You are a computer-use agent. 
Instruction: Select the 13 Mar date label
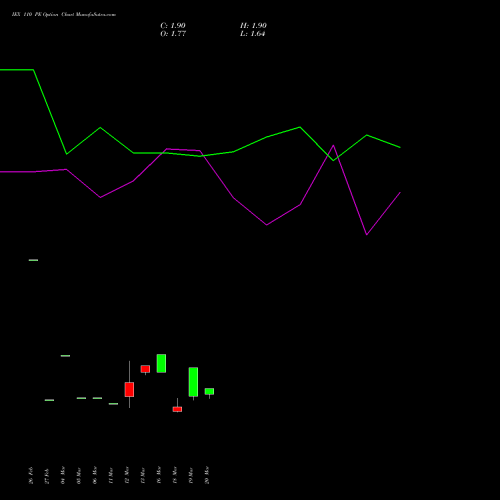pyautogui.click(x=143, y=475)
